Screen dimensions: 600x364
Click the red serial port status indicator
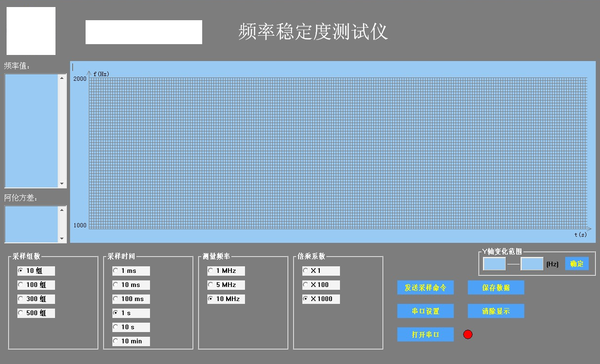click(468, 335)
